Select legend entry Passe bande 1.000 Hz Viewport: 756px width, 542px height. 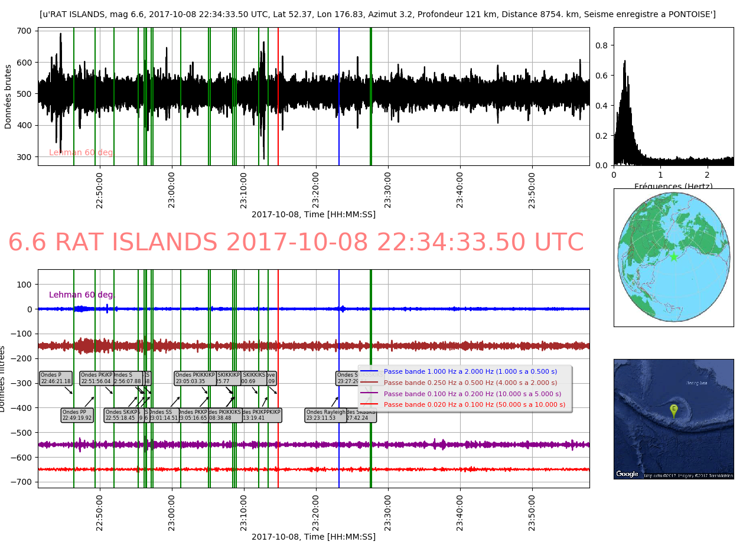coord(470,371)
